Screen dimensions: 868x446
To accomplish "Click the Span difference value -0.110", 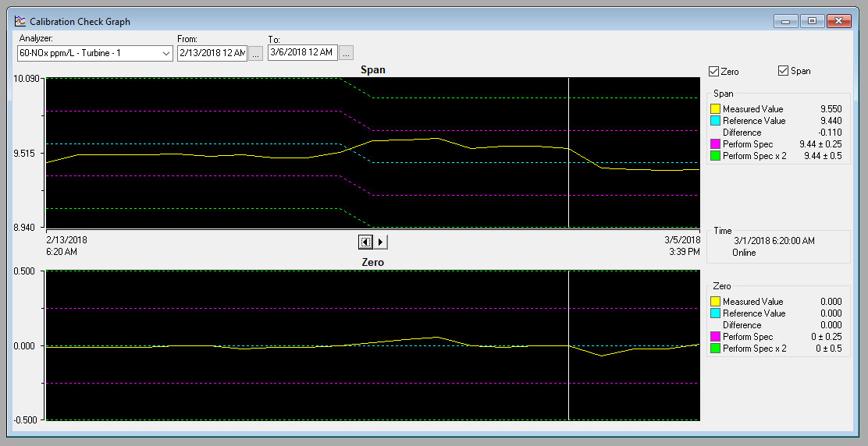I will (x=830, y=133).
